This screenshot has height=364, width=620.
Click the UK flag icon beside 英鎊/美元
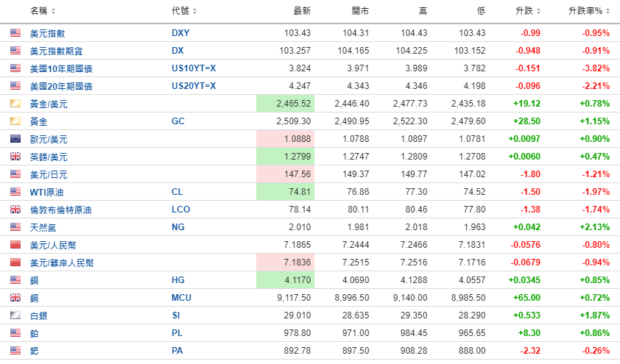(15, 157)
